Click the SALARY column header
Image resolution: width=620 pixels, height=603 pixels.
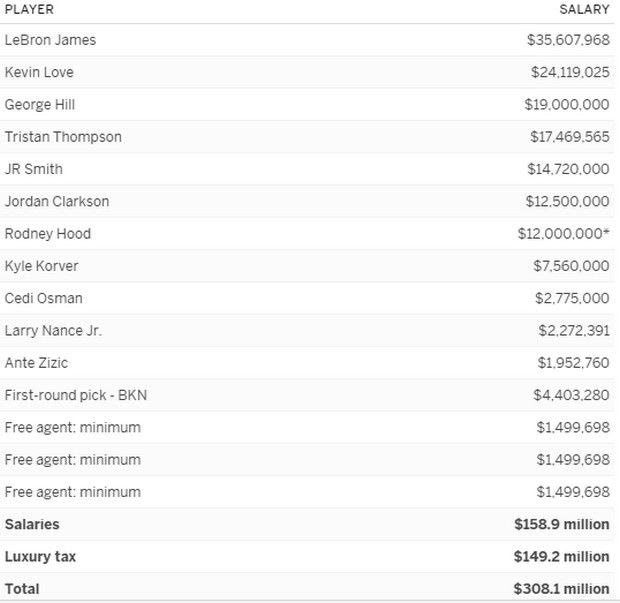pos(584,9)
